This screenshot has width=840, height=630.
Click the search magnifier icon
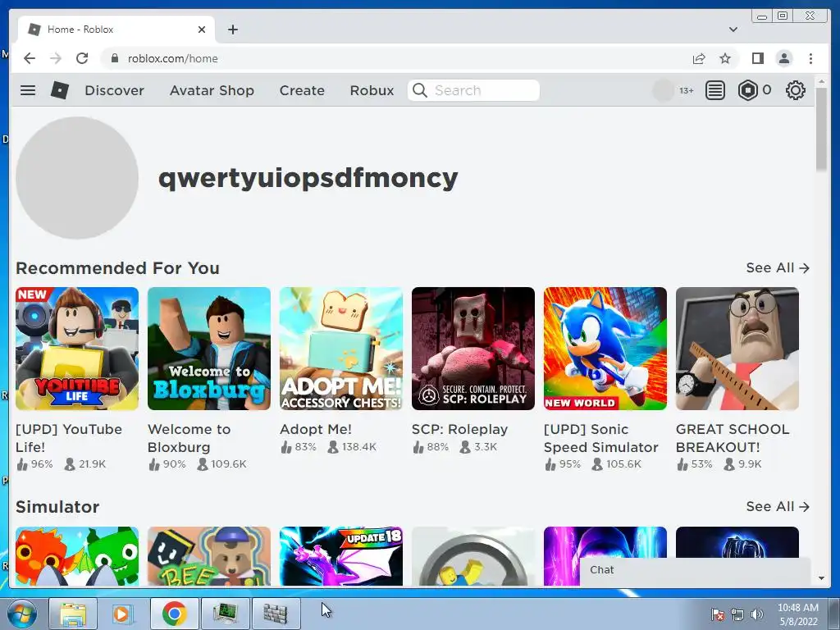pyautogui.click(x=420, y=90)
